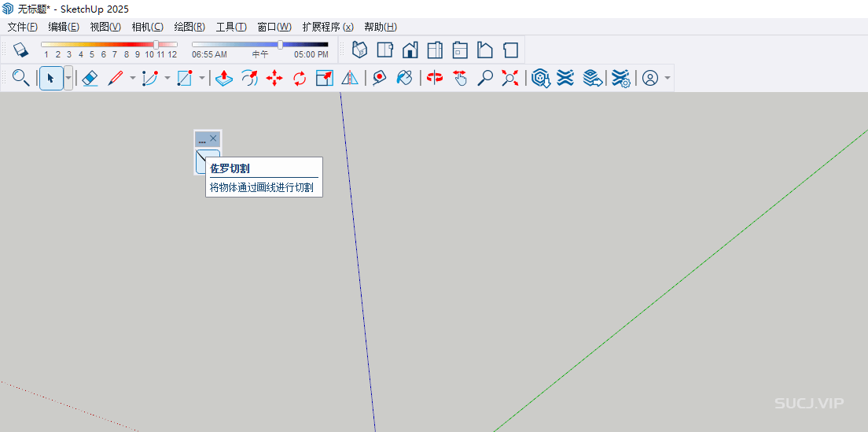Image resolution: width=868 pixels, height=432 pixels.
Task: Close the floating Zorro toolbar
Action: [x=214, y=138]
